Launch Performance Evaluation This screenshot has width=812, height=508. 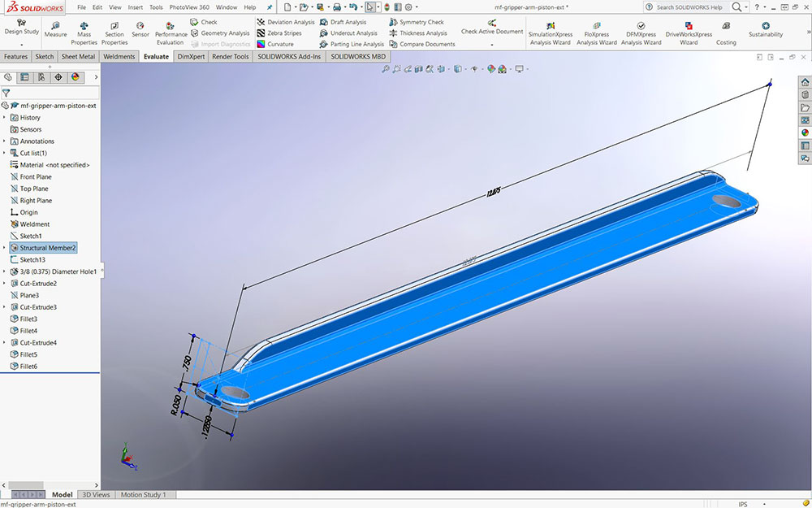(171, 33)
